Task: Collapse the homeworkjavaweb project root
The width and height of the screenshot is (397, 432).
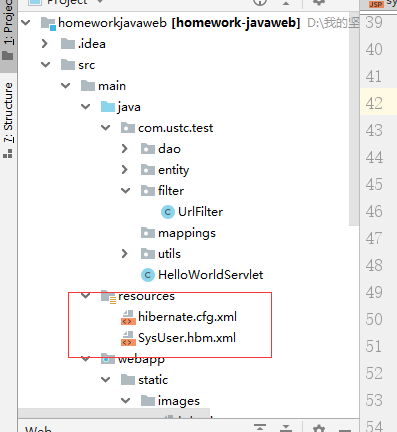Action: pyautogui.click(x=26, y=23)
